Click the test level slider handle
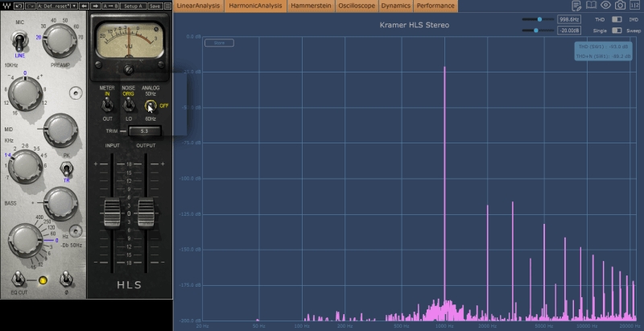 [x=536, y=31]
